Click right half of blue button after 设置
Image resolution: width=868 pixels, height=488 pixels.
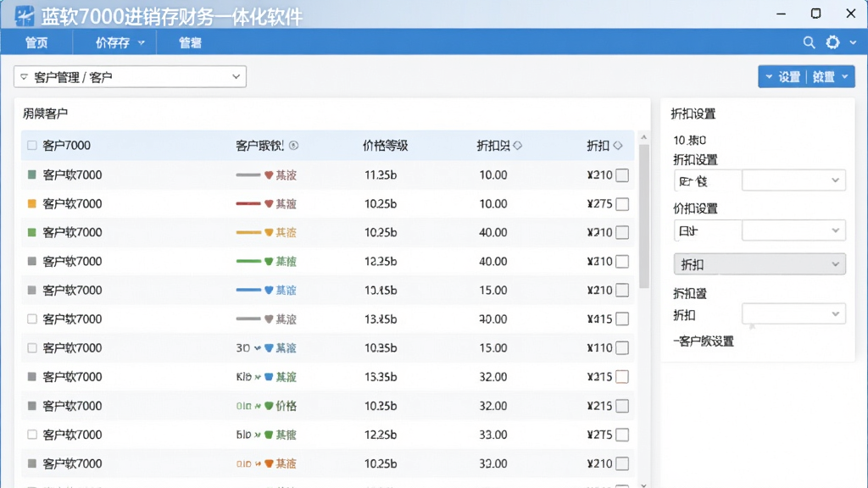(823, 77)
